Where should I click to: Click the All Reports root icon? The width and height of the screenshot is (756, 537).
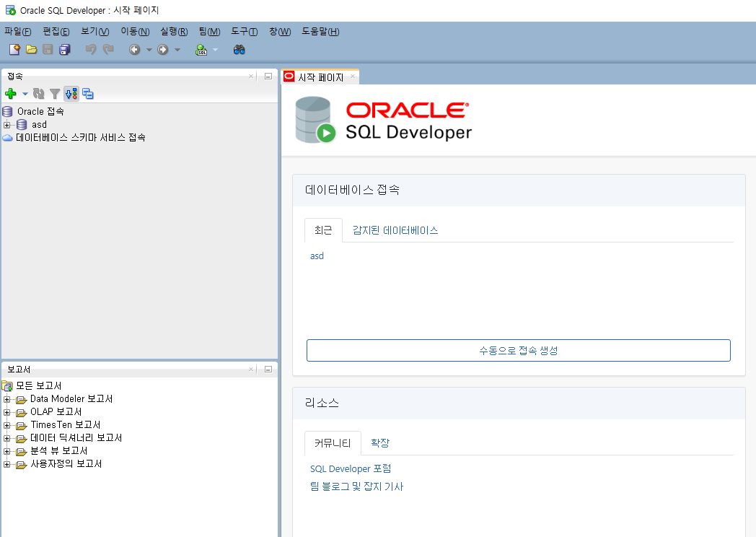[7, 385]
